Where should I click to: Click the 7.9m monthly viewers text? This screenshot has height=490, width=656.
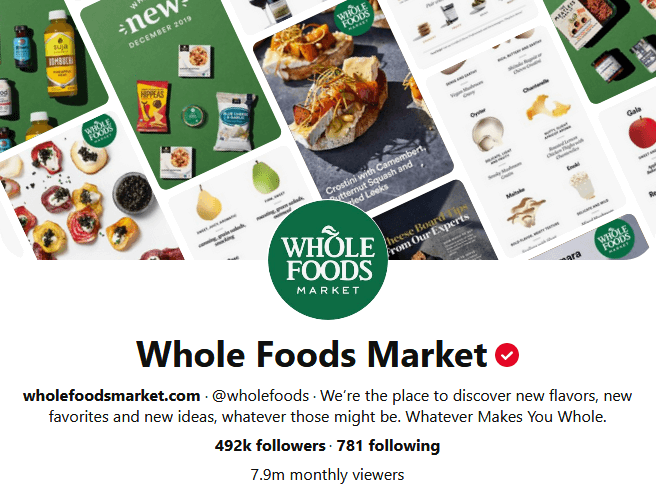coord(328,475)
